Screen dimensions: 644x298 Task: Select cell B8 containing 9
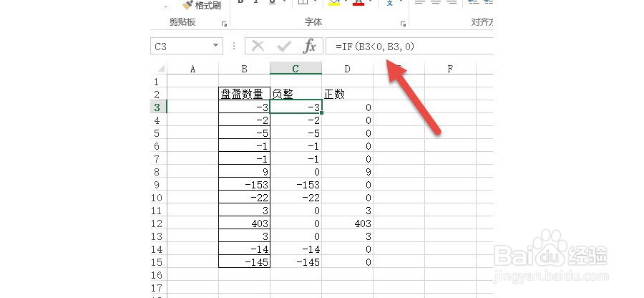[245, 172]
